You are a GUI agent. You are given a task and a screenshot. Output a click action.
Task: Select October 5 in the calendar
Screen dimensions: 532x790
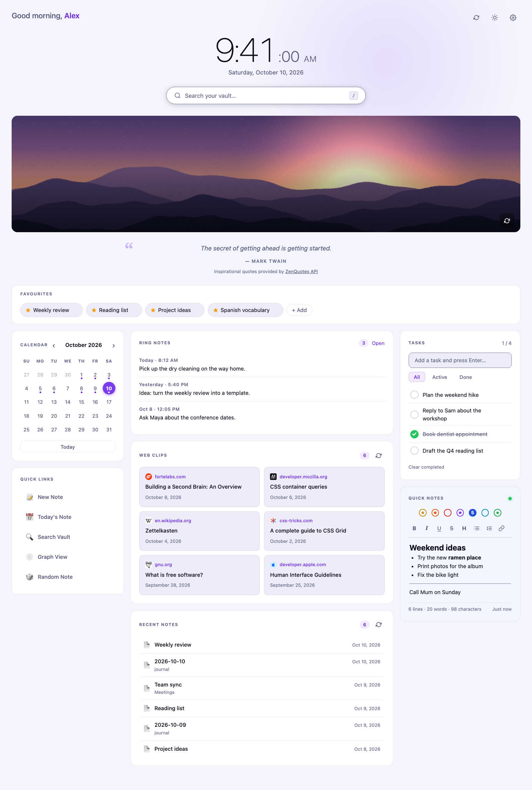pyautogui.click(x=40, y=388)
